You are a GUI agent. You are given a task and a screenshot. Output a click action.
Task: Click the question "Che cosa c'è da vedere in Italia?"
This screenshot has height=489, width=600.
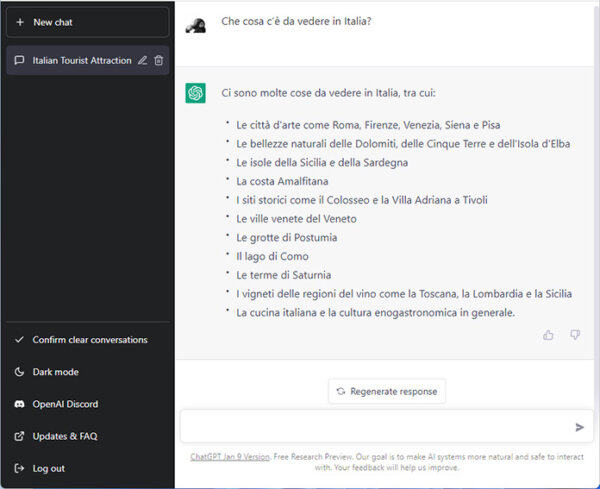(x=297, y=21)
